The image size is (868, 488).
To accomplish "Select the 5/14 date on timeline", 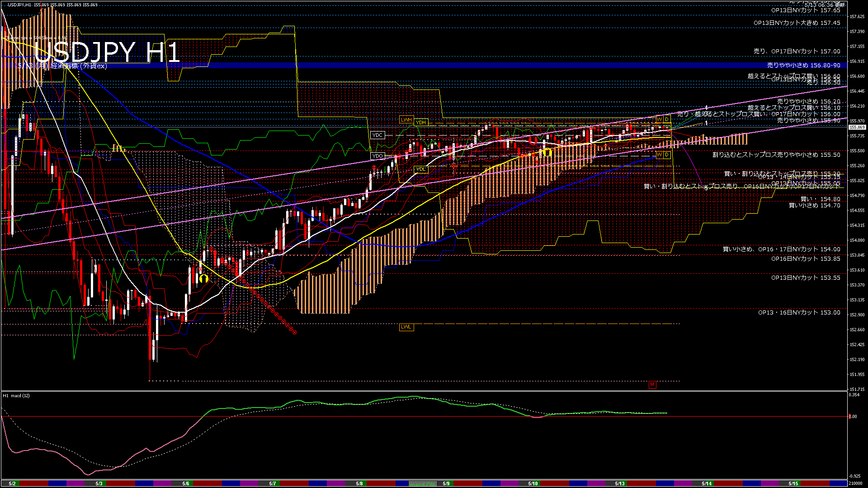I will coord(706,483).
